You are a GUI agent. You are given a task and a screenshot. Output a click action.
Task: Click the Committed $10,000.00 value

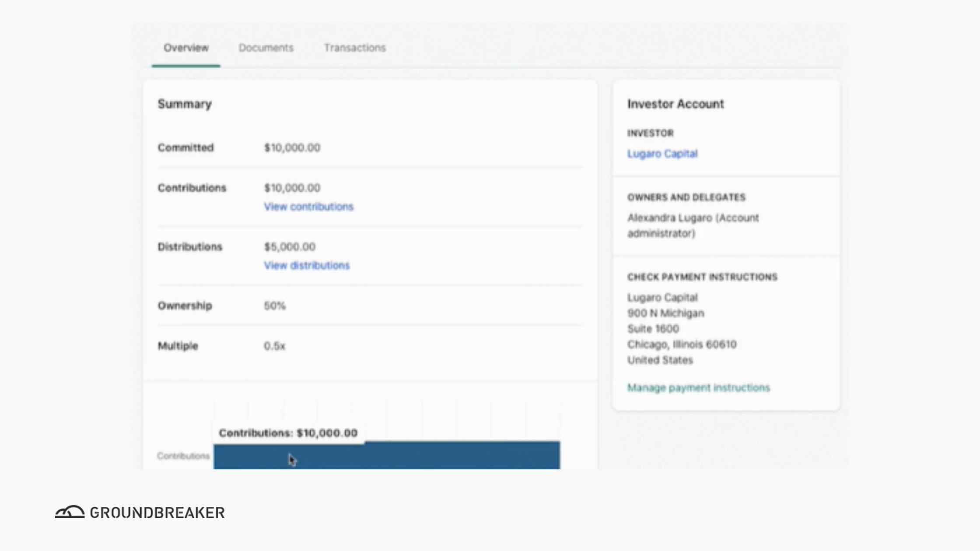292,148
